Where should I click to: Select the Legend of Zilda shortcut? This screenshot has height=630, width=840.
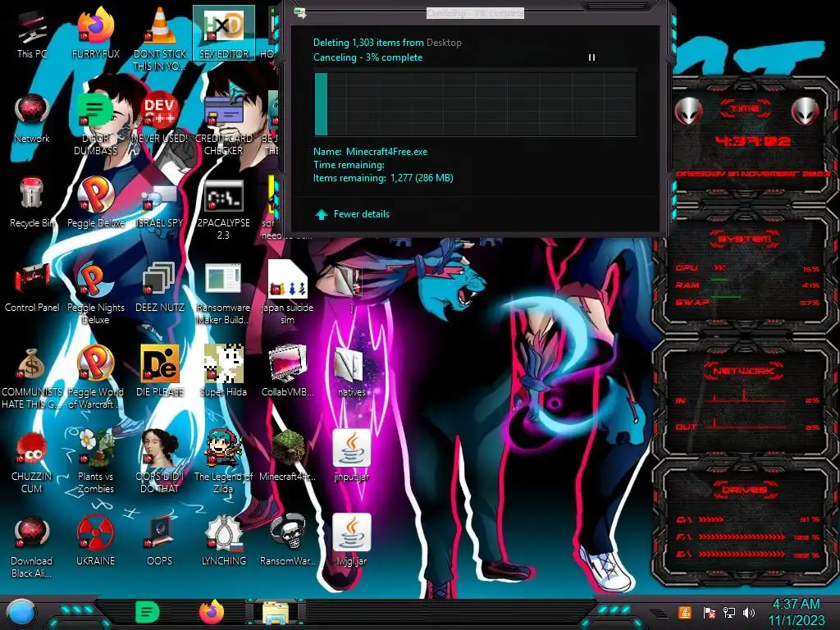coord(223,462)
